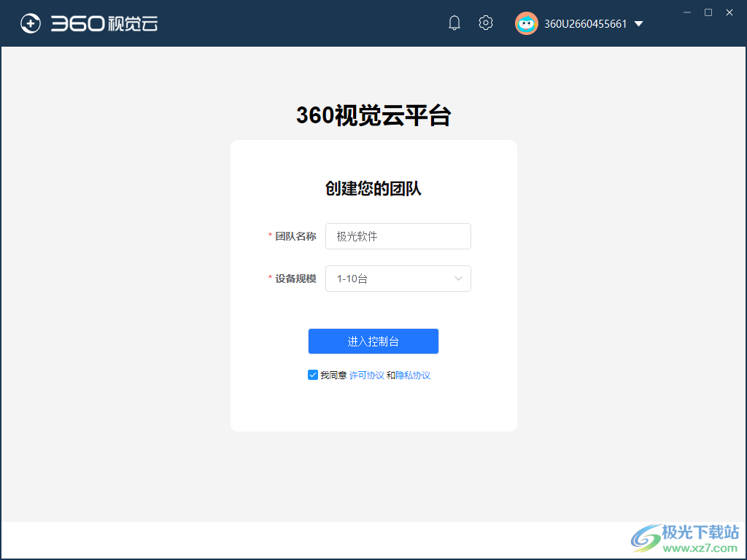The width and height of the screenshot is (747, 560).
Task: Click the user avatar picture
Action: pos(527,23)
